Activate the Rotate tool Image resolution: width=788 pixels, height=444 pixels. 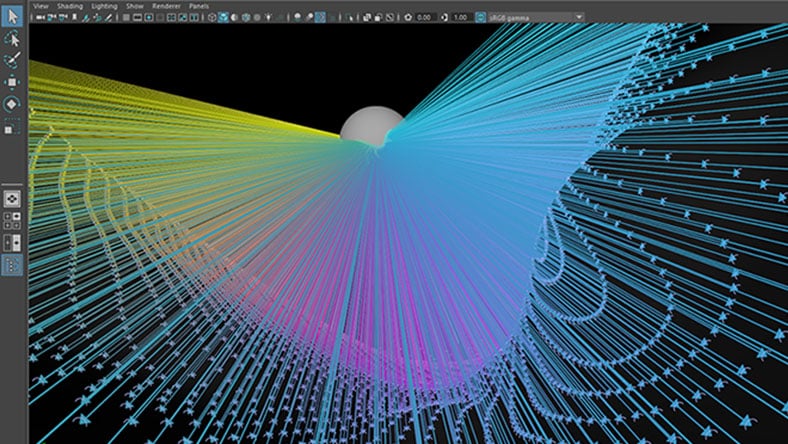(x=12, y=104)
